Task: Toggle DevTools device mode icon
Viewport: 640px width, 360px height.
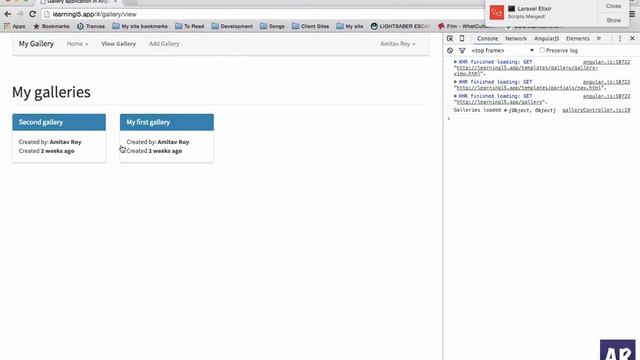Action: (x=462, y=38)
